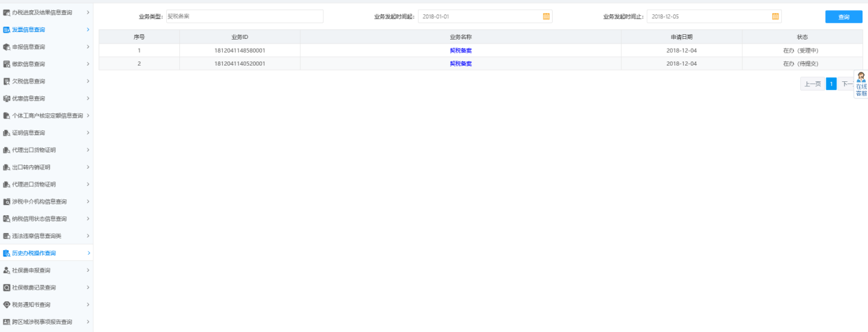Click the 税务通知书查询 sidebar icon
The image size is (868, 332).
[6, 305]
